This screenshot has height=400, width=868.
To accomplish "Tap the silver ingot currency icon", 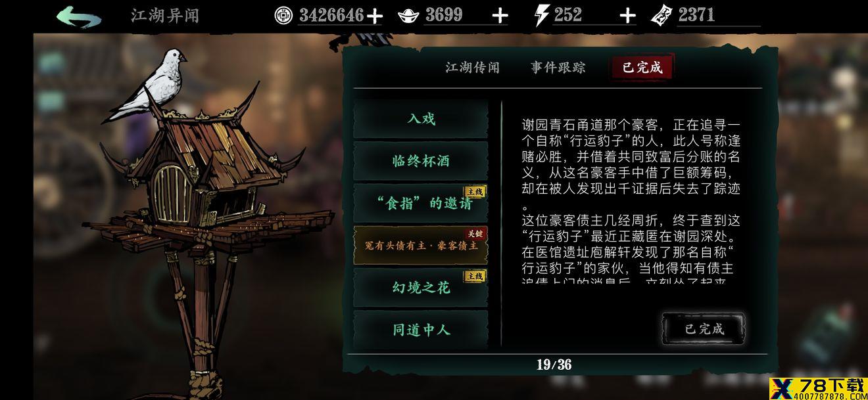I will [408, 15].
